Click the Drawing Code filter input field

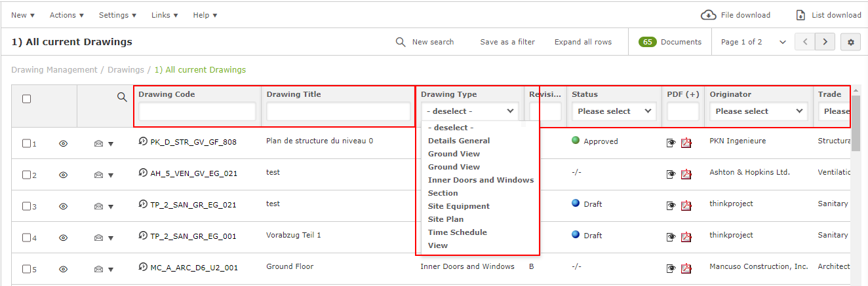(197, 112)
